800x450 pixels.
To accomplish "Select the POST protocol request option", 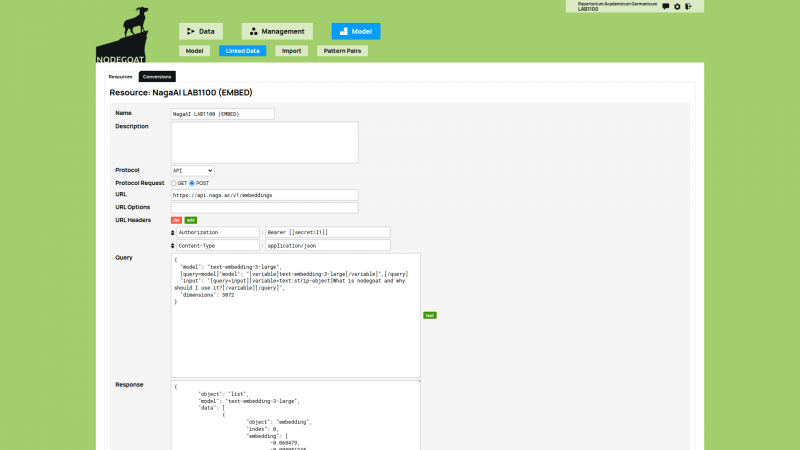I will pyautogui.click(x=192, y=183).
